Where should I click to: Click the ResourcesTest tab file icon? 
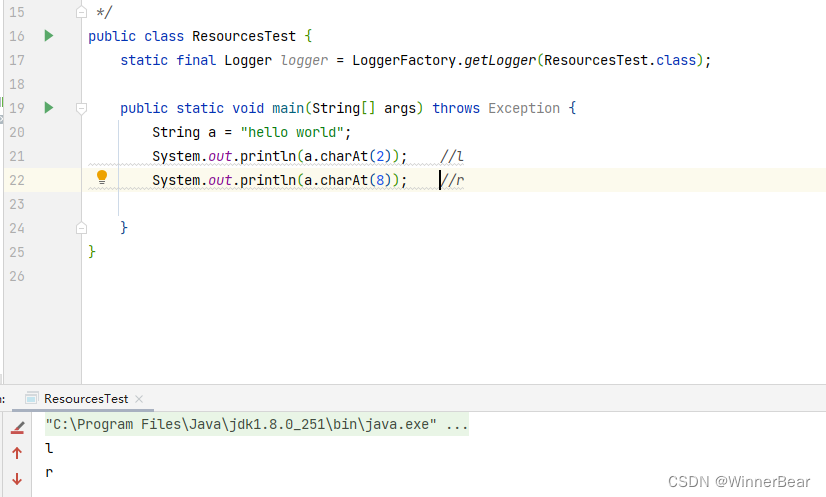click(32, 398)
